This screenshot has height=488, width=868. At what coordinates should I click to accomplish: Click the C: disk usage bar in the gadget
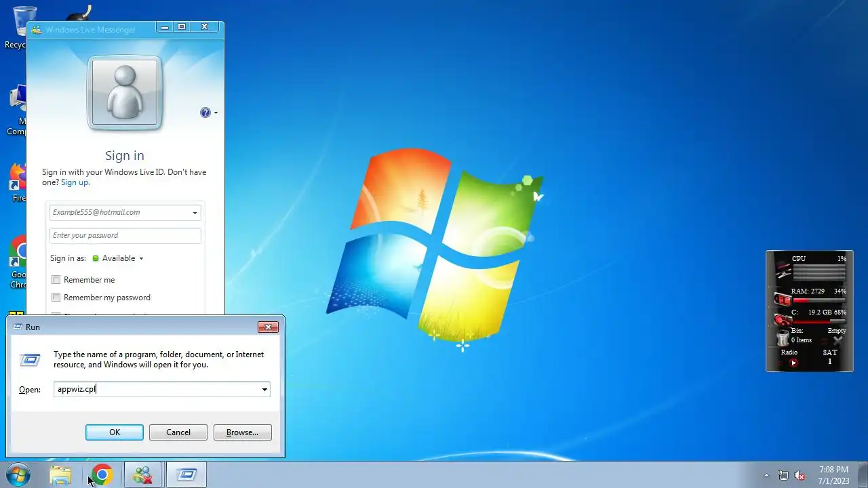coord(819,321)
